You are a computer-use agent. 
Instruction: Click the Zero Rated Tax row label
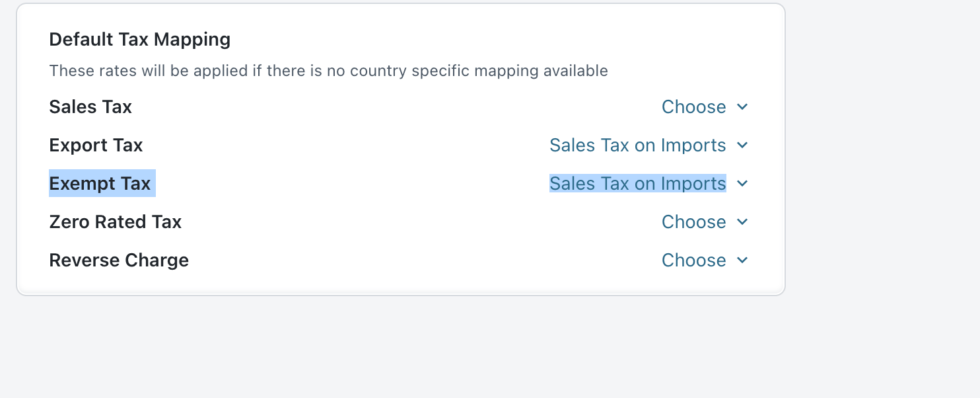point(115,222)
